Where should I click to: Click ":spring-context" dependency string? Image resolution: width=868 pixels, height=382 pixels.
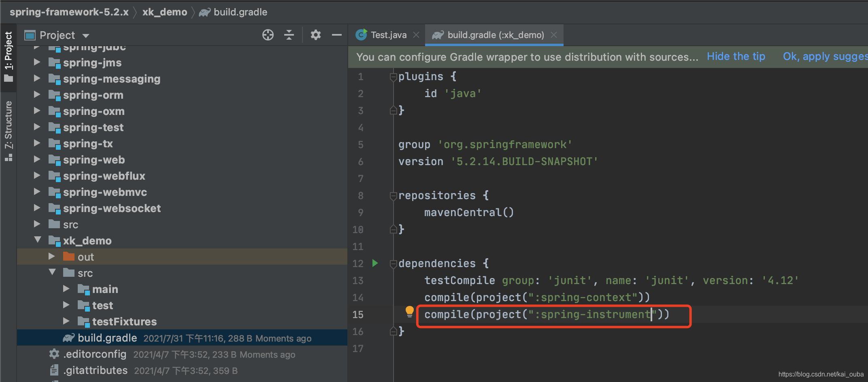(x=583, y=297)
